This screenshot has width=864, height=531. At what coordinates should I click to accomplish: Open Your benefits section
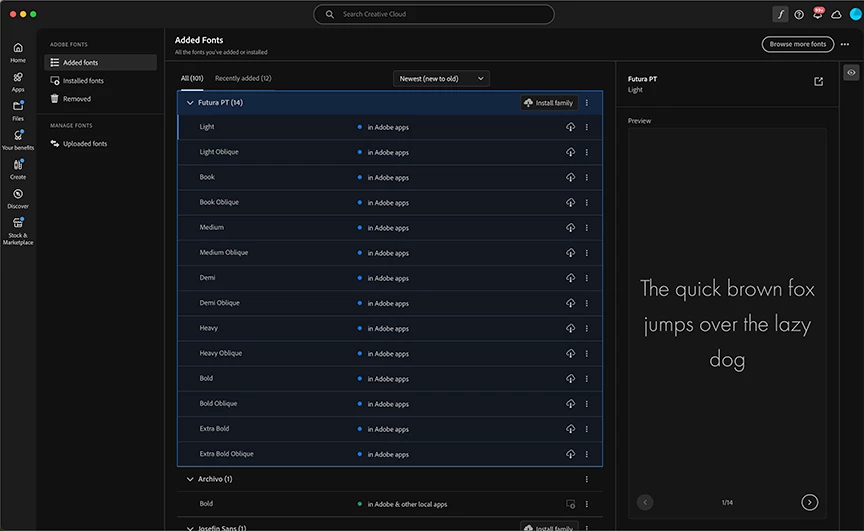(x=18, y=140)
